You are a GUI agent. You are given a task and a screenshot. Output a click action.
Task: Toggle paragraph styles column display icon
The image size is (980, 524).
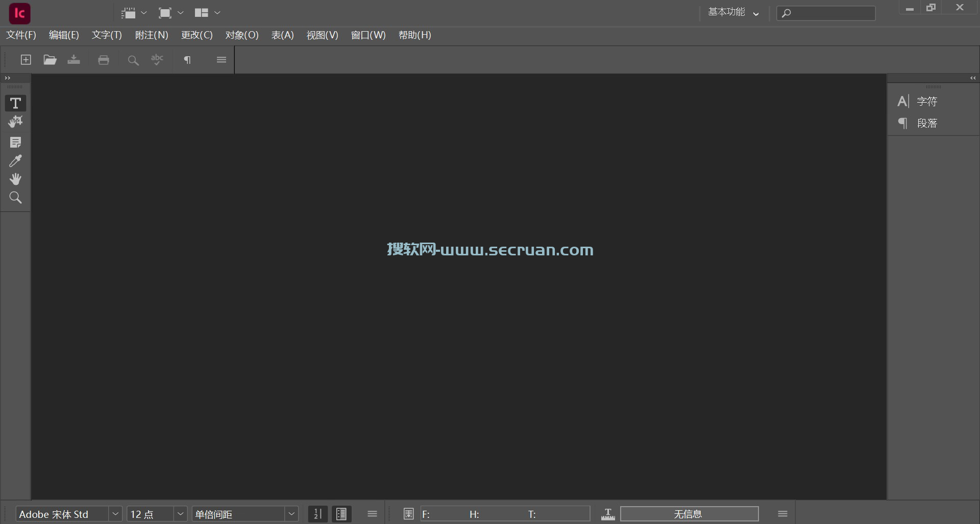point(341,514)
